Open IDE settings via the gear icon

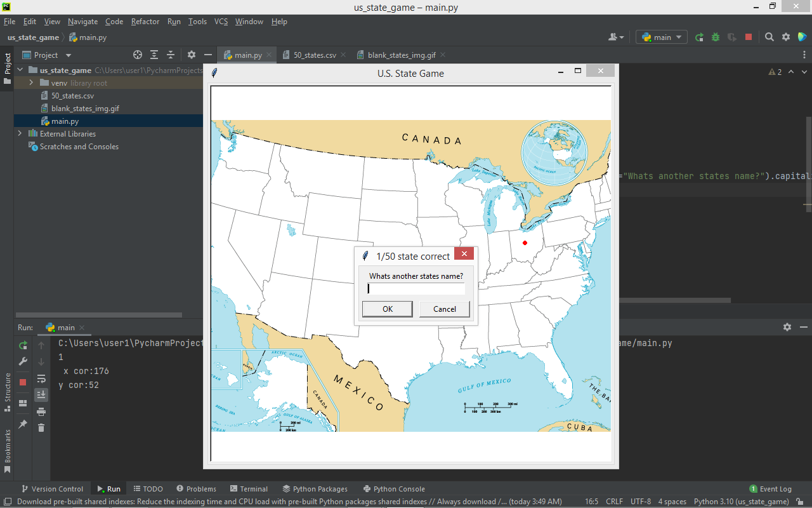[x=785, y=37]
